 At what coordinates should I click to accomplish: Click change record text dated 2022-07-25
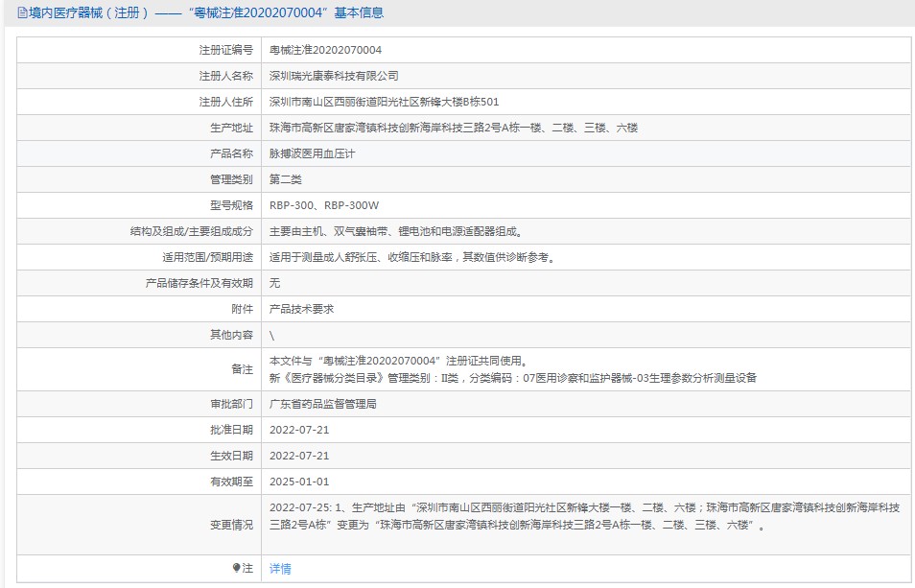(x=584, y=516)
